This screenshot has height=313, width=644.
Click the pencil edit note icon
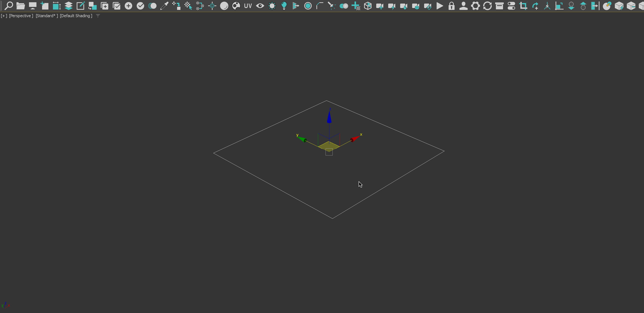80,5
